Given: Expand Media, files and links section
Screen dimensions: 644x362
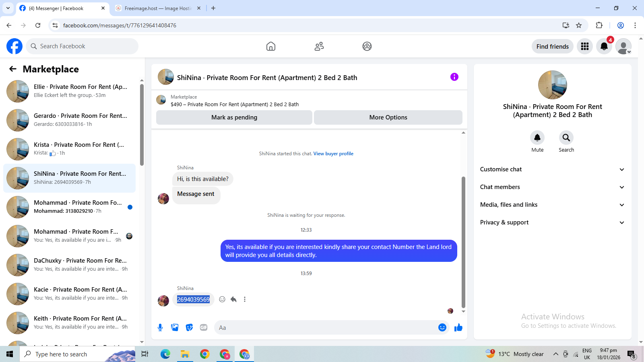Looking at the screenshot, I should tap(552, 205).
